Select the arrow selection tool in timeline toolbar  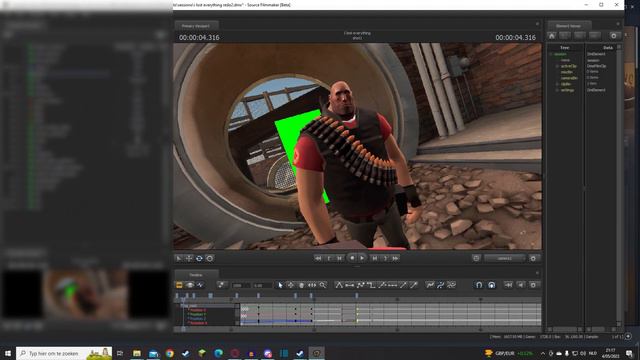pyautogui.click(x=280, y=285)
